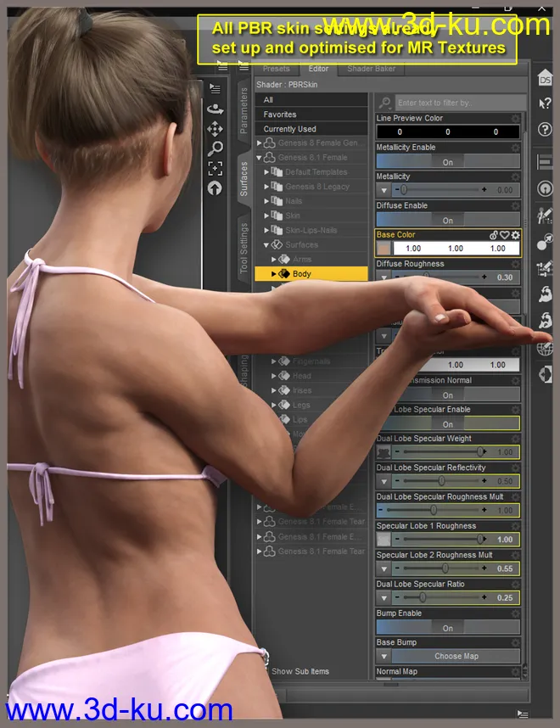Click the filter text input field
This screenshot has width=560, height=728.
(x=460, y=103)
